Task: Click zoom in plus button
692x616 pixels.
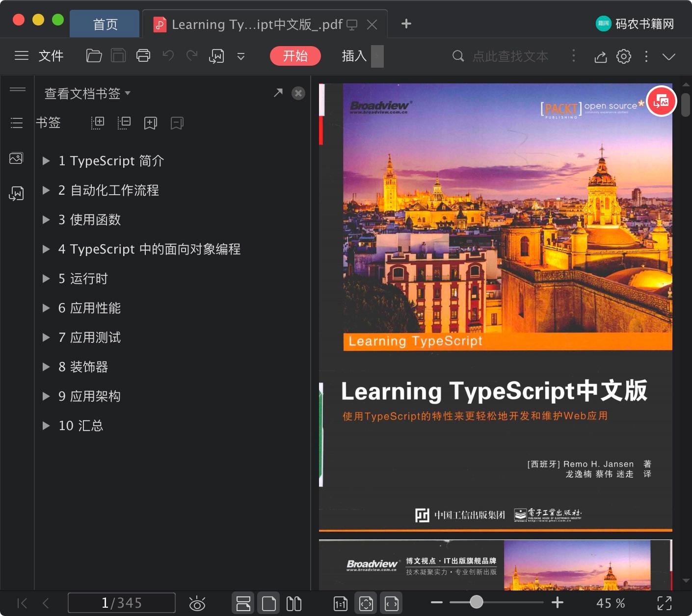Action: [x=558, y=602]
